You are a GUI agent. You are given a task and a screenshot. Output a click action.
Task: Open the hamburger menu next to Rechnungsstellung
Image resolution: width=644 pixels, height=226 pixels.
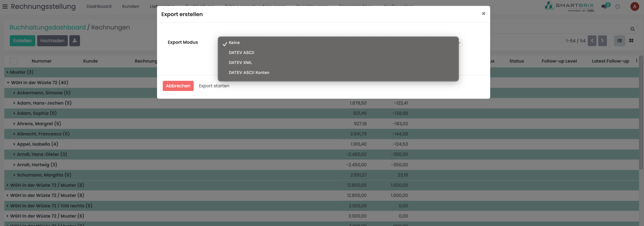tap(5, 7)
